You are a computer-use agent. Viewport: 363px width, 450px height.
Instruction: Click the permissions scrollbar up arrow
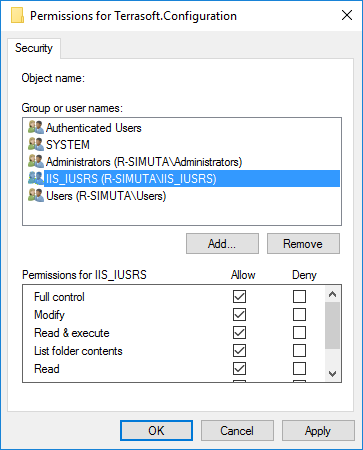[332, 294]
